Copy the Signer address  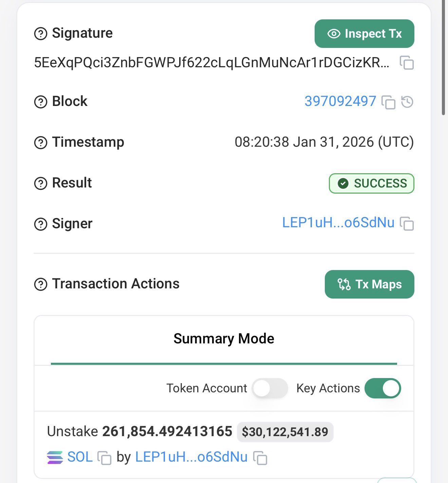click(407, 223)
